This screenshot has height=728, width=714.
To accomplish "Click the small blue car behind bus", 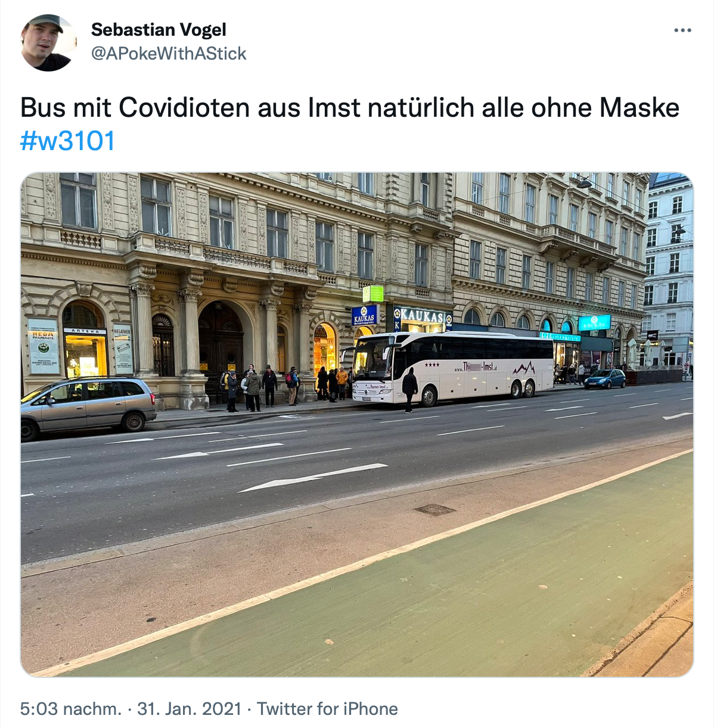I will point(604,379).
